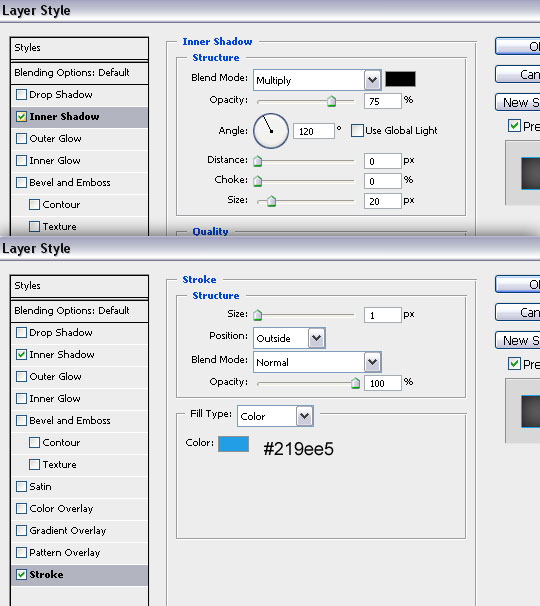Click the stroke opacity slider handle

tap(356, 383)
